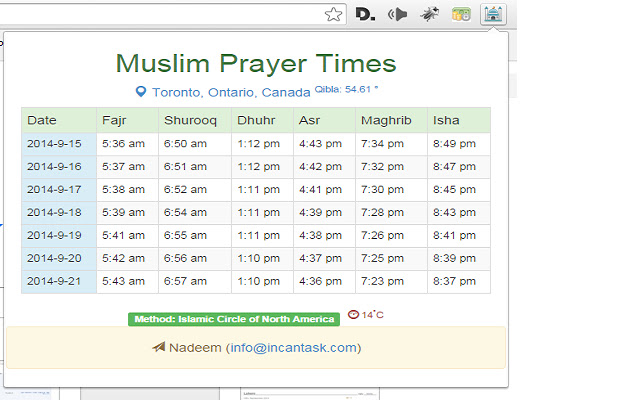Screen dimensions: 640x400
Task: Open the bug extension icon
Action: pyautogui.click(x=429, y=15)
